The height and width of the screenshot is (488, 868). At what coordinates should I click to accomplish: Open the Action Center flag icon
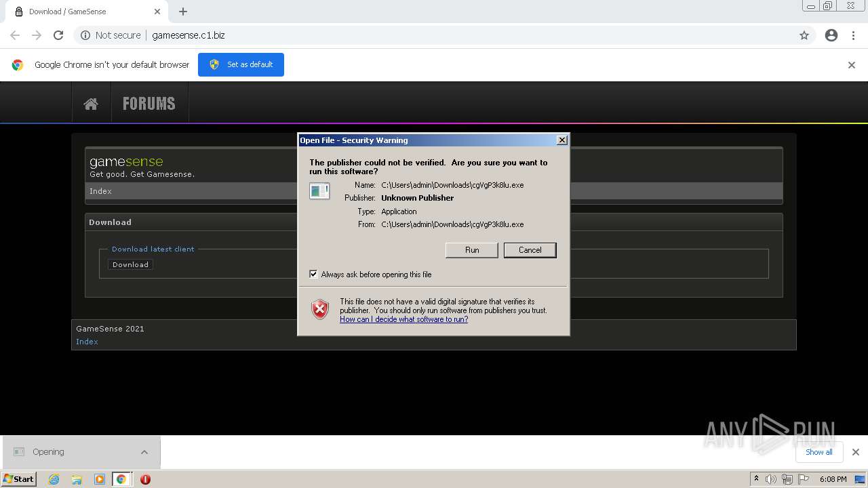click(802, 479)
